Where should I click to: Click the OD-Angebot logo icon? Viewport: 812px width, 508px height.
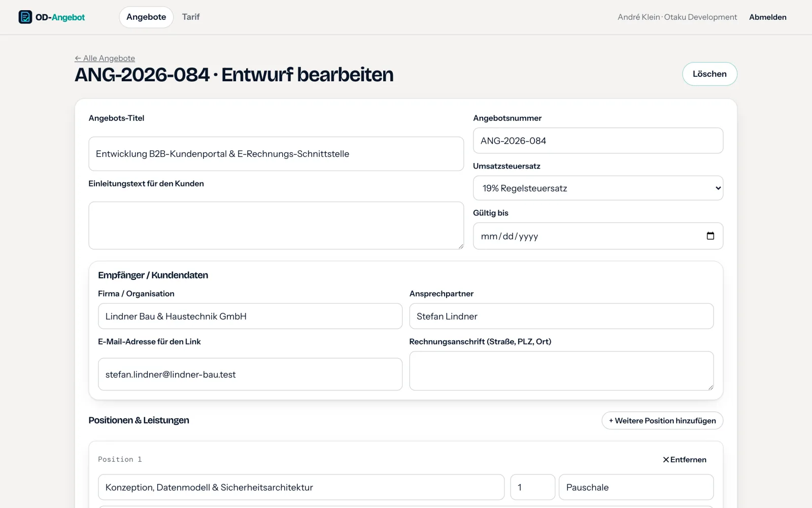pos(25,17)
